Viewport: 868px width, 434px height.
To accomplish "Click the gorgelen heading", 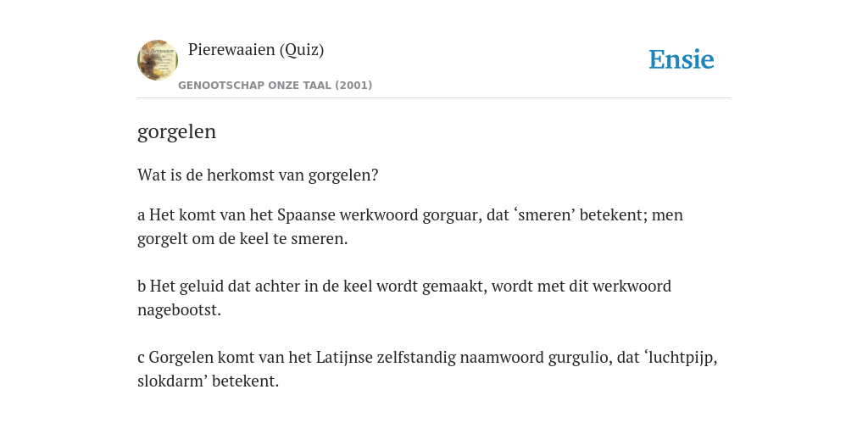I will pos(176,132).
